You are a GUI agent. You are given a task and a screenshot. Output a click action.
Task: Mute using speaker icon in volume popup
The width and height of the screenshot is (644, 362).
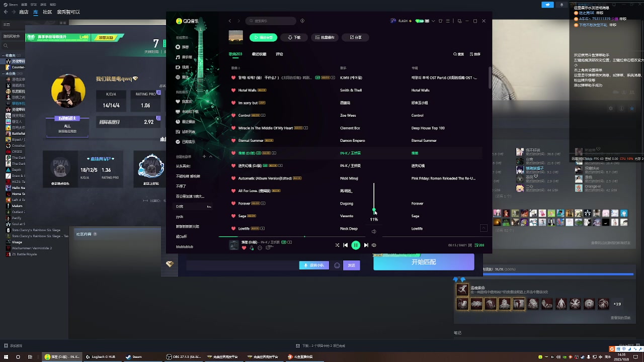(374, 232)
